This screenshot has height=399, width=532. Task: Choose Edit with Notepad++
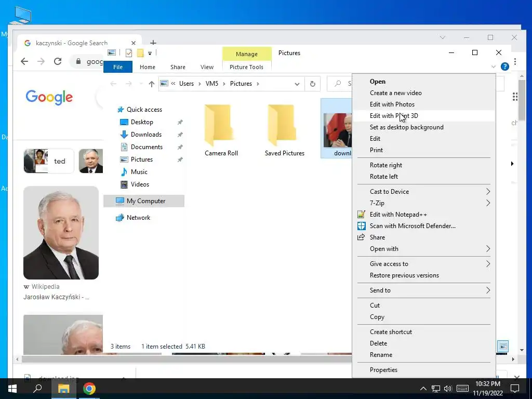tap(424, 215)
